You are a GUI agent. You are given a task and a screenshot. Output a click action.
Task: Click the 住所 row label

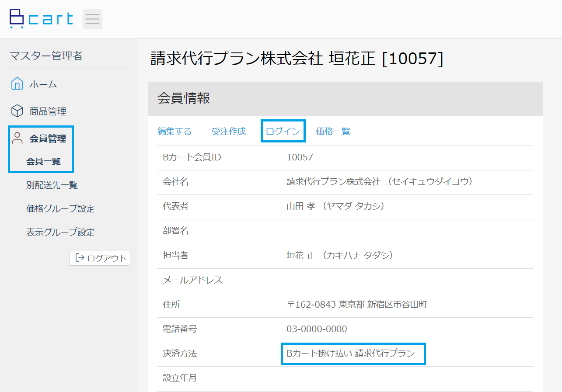(x=171, y=305)
